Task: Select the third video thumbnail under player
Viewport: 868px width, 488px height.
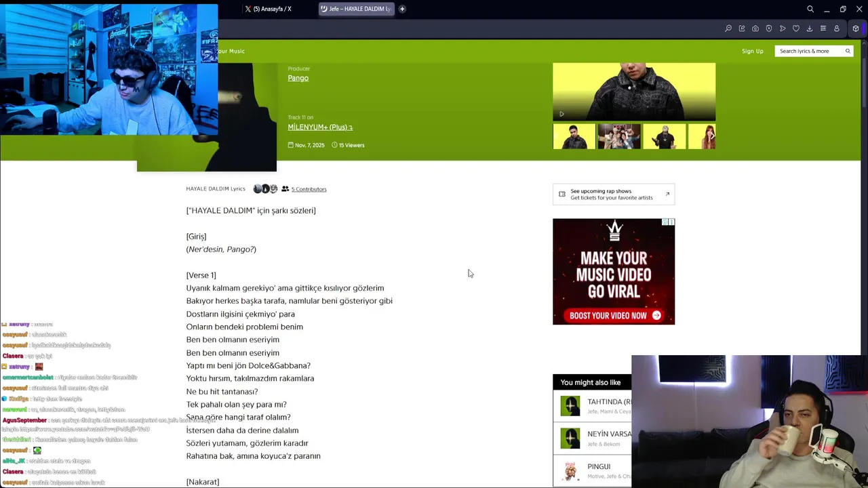Action: tap(664, 136)
